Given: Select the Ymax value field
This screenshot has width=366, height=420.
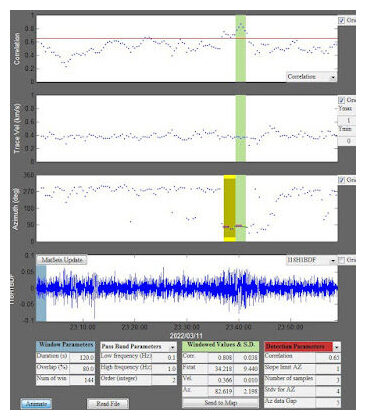Looking at the screenshot, I should (347, 120).
